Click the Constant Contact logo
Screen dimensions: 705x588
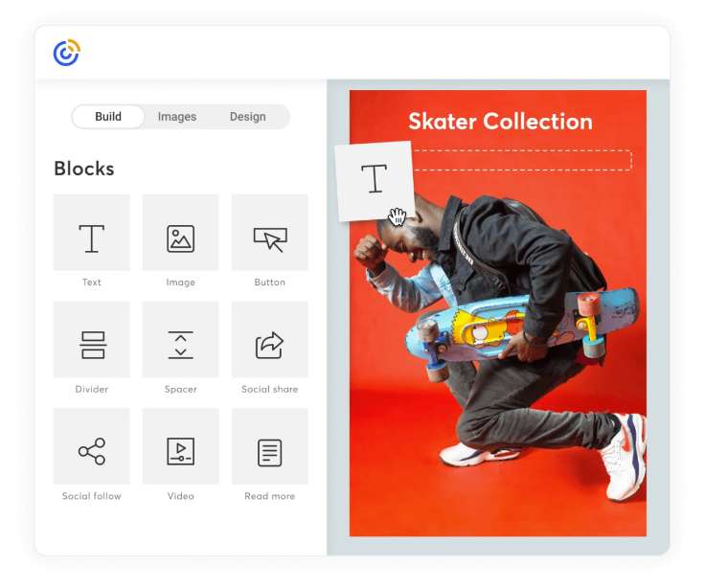click(66, 53)
